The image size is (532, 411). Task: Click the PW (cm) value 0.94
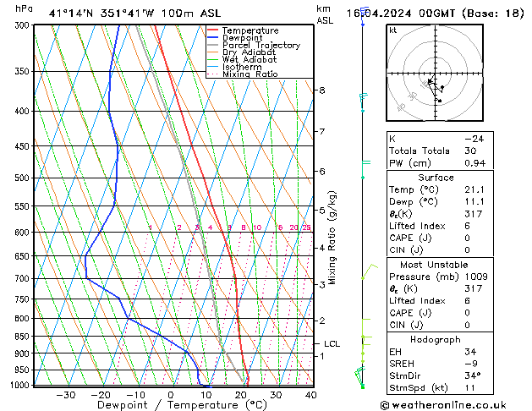475,163
